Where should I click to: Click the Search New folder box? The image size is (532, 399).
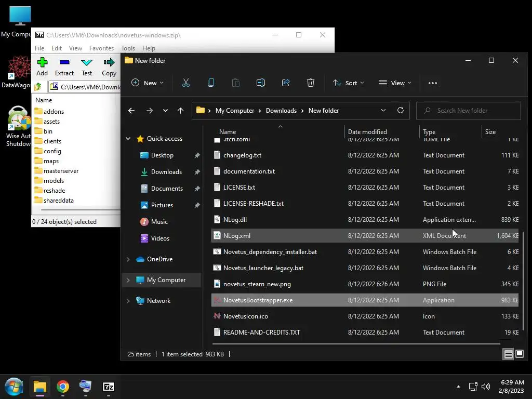(x=468, y=111)
